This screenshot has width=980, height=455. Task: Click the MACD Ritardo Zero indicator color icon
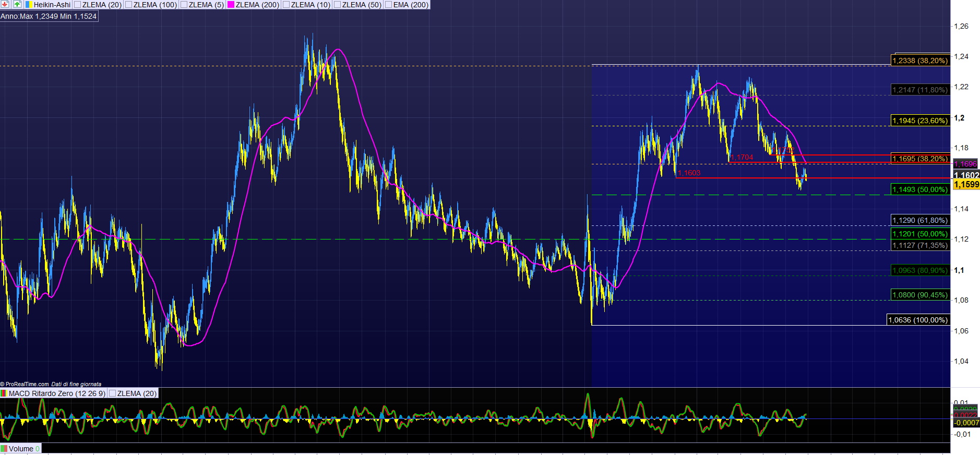click(x=4, y=393)
